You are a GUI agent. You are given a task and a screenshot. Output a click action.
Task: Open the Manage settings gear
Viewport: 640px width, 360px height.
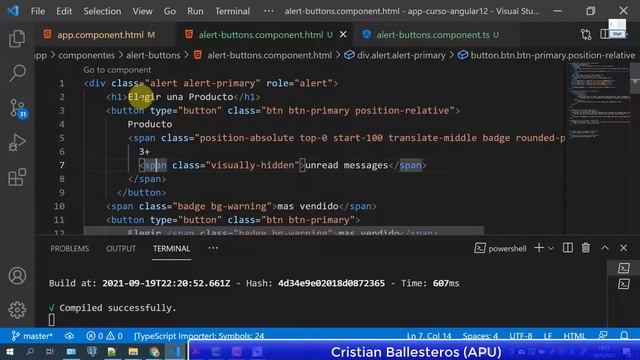[x=17, y=310]
